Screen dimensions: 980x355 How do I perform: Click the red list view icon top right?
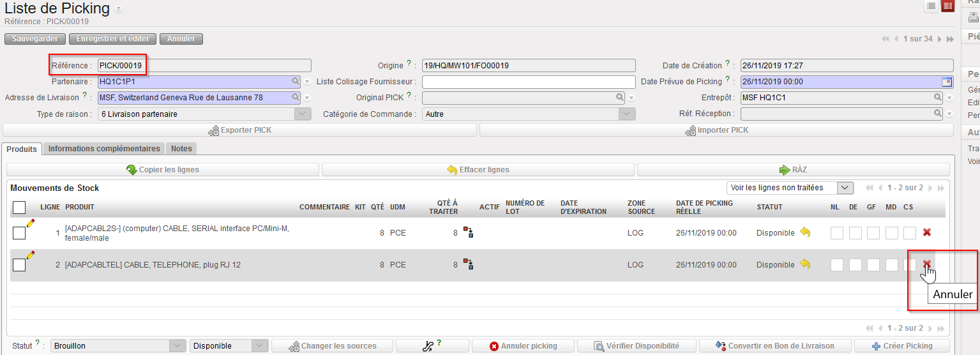tap(948, 6)
